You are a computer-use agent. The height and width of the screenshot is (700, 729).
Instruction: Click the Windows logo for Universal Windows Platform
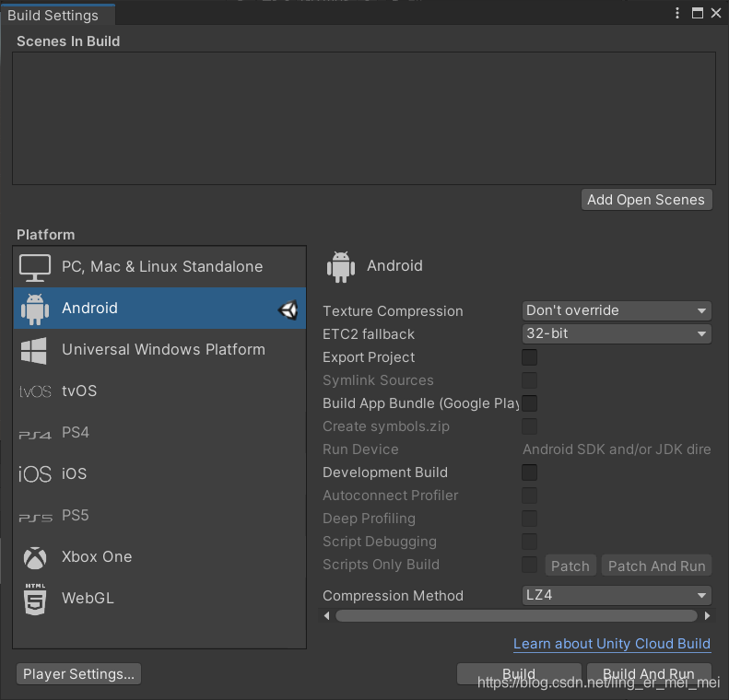tap(34, 350)
